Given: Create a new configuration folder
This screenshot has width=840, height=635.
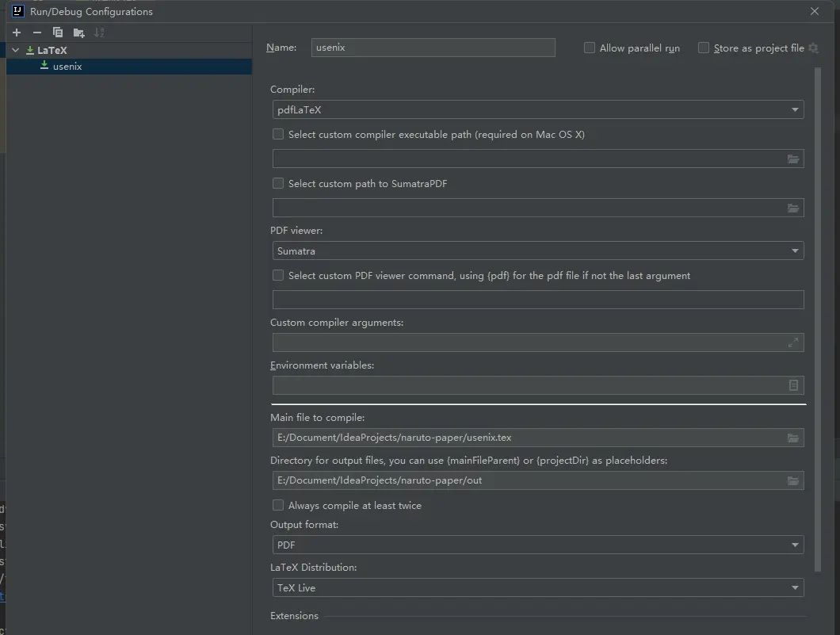Looking at the screenshot, I should 77,33.
